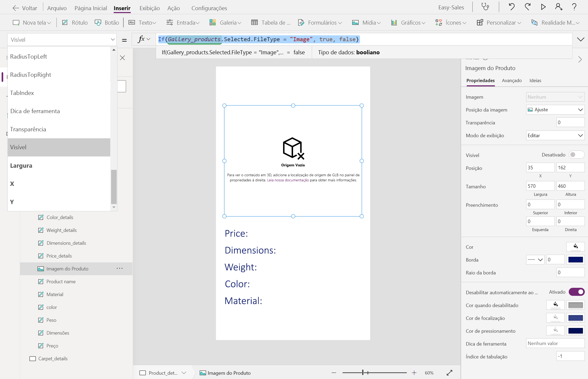This screenshot has width=588, height=379.
Task: Select Dica de ferramenta property
Action: coord(59,111)
